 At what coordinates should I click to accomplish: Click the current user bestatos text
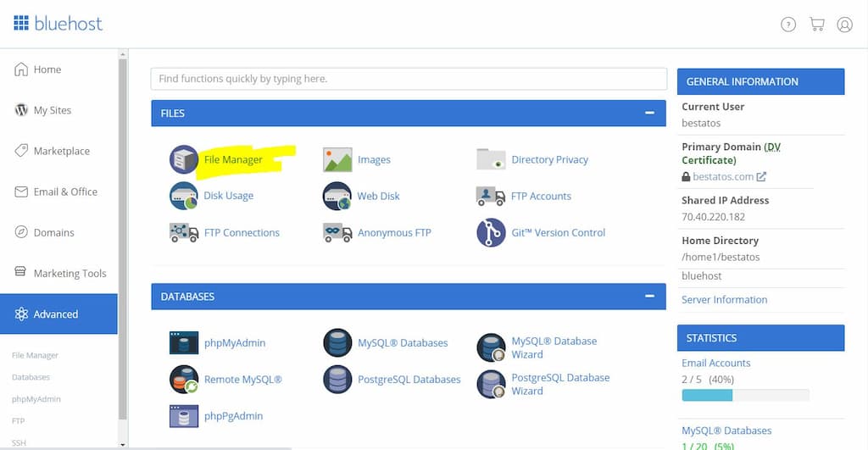tap(701, 123)
